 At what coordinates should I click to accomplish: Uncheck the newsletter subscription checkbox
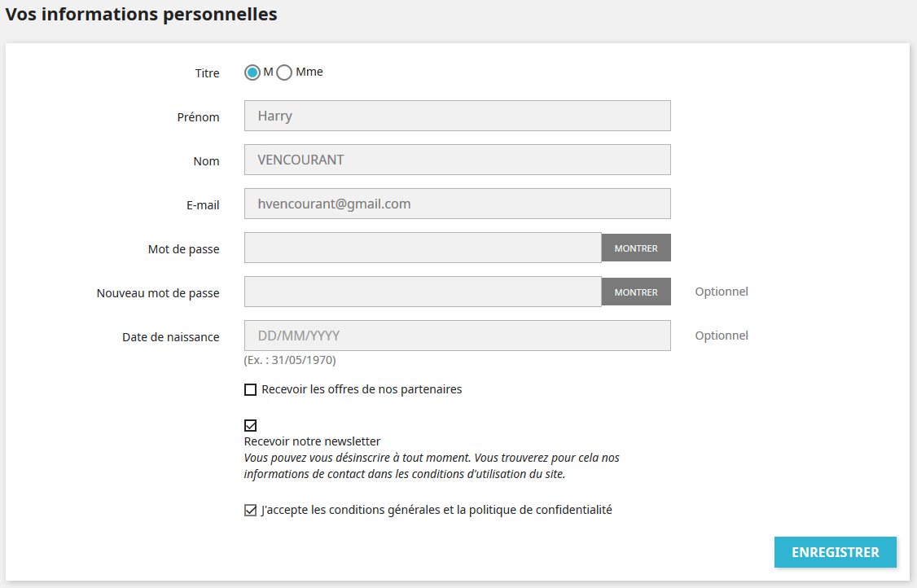250,425
